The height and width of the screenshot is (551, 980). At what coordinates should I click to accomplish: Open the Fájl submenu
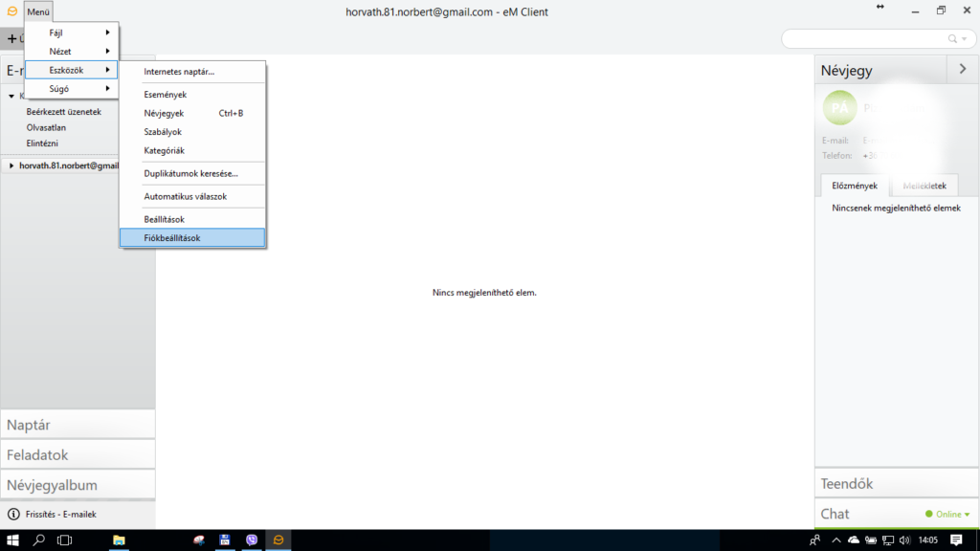click(x=71, y=33)
